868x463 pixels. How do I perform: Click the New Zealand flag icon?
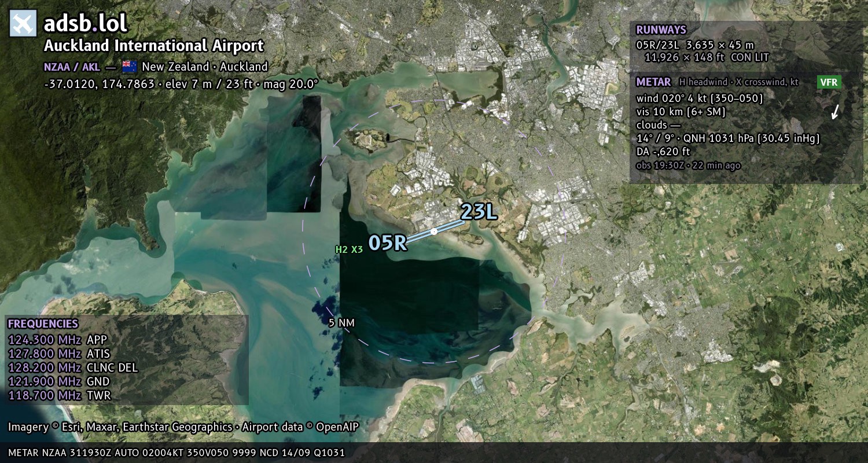130,67
